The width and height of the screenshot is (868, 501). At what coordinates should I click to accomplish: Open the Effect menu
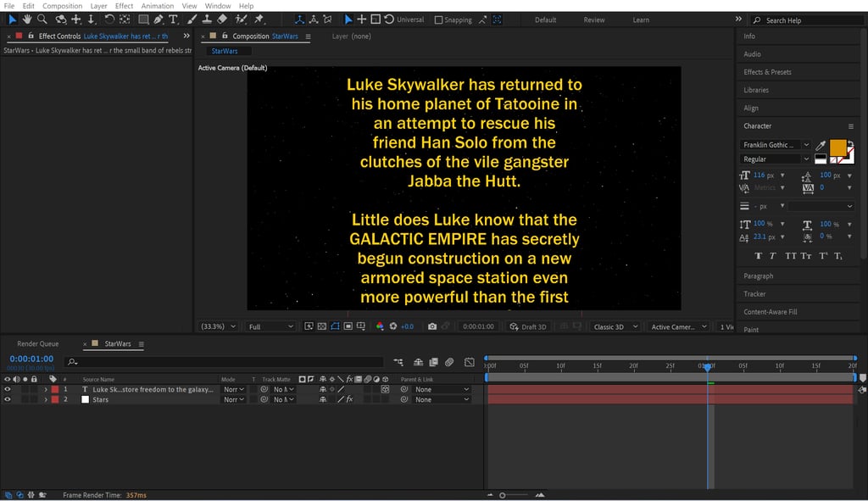124,6
